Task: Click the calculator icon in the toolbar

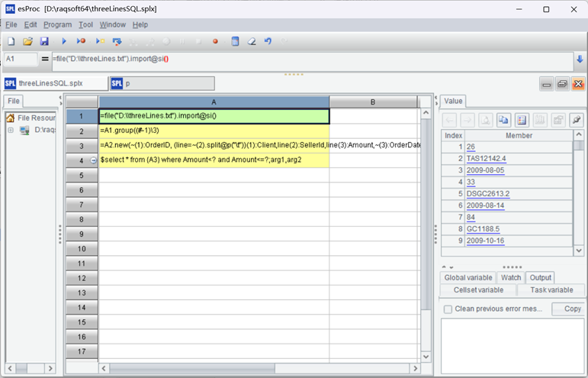Action: pyautogui.click(x=235, y=41)
